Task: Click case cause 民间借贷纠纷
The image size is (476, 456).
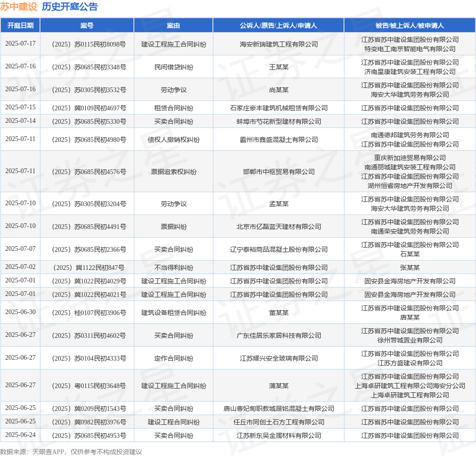Action: (x=174, y=67)
